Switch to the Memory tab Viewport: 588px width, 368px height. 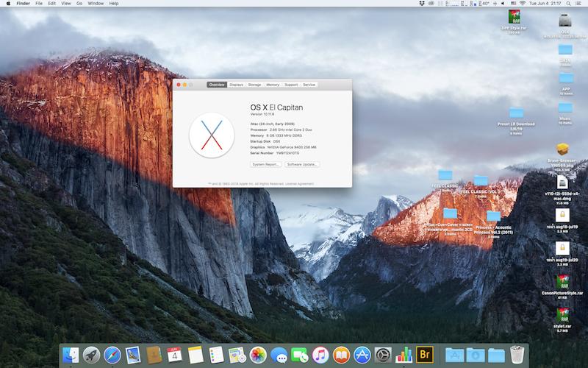point(273,85)
